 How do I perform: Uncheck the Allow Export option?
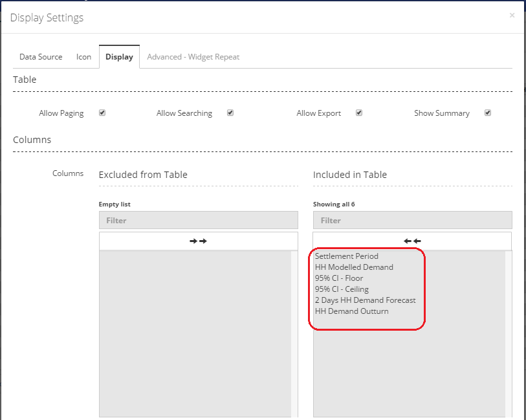359,113
